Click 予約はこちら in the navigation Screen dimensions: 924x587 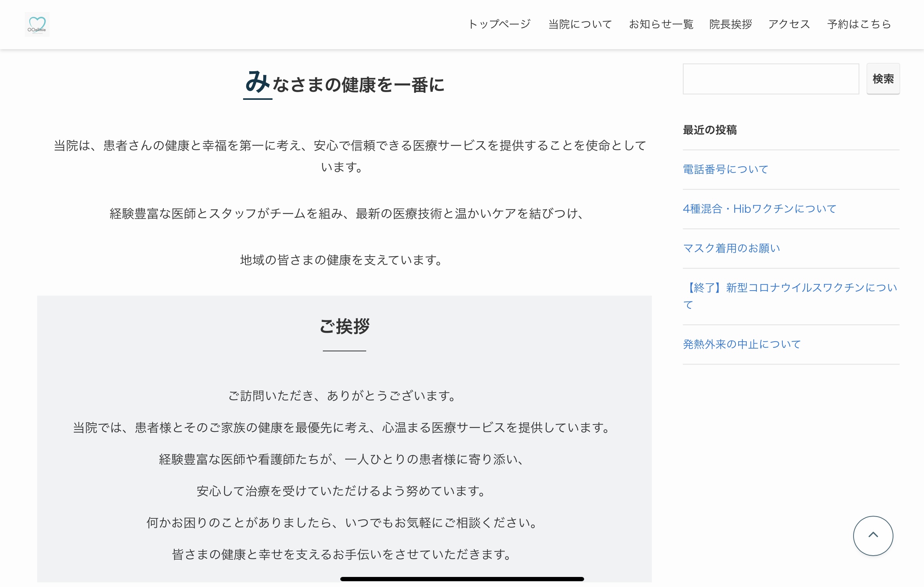click(x=859, y=24)
